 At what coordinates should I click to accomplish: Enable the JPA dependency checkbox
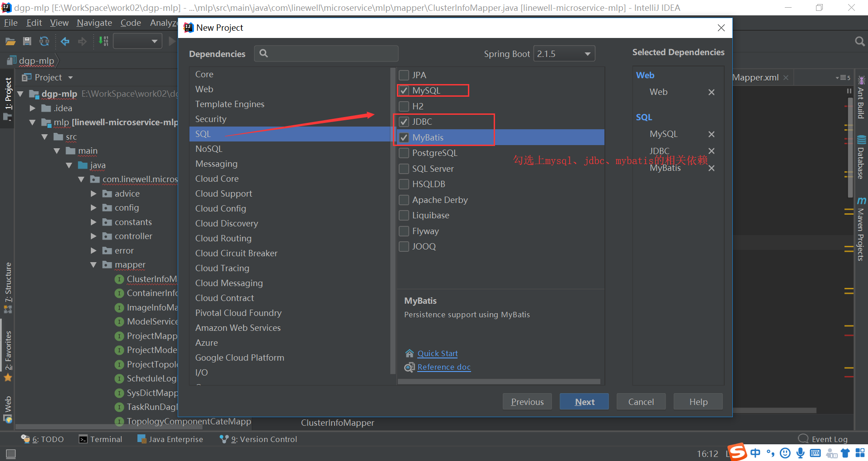point(404,75)
